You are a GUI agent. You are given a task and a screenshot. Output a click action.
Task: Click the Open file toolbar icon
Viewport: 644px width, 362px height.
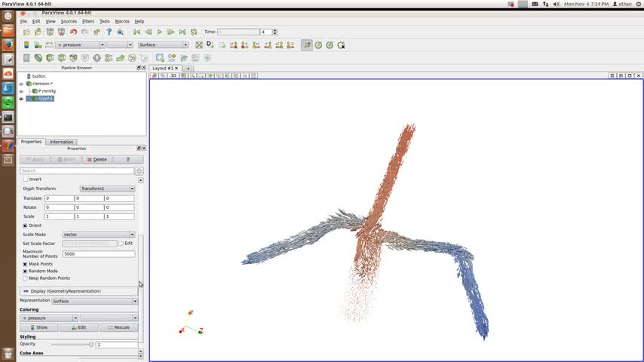tap(26, 32)
